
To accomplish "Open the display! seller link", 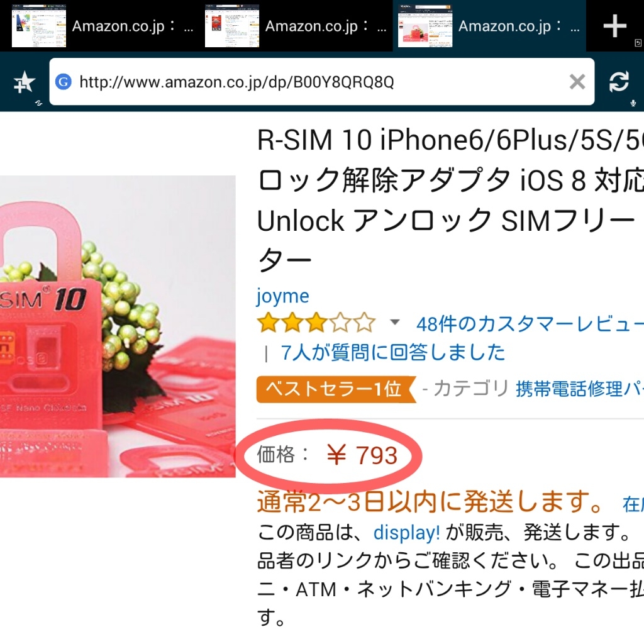I will [x=407, y=533].
